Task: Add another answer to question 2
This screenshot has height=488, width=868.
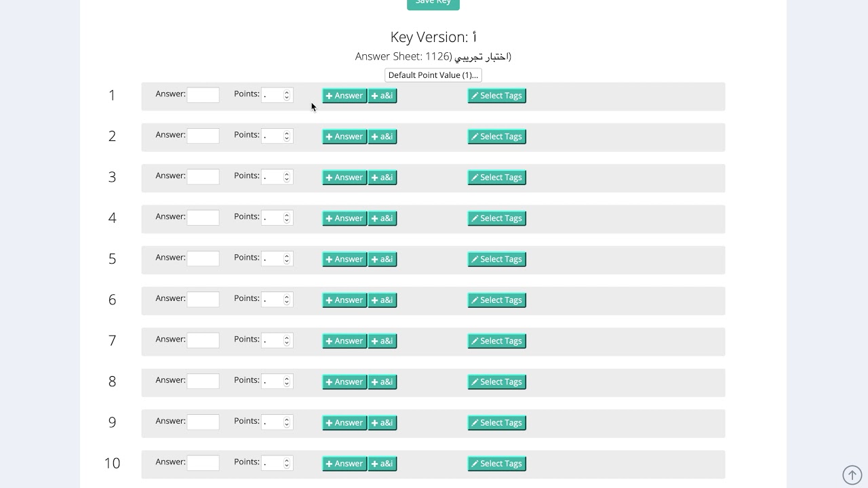Action: (344, 136)
